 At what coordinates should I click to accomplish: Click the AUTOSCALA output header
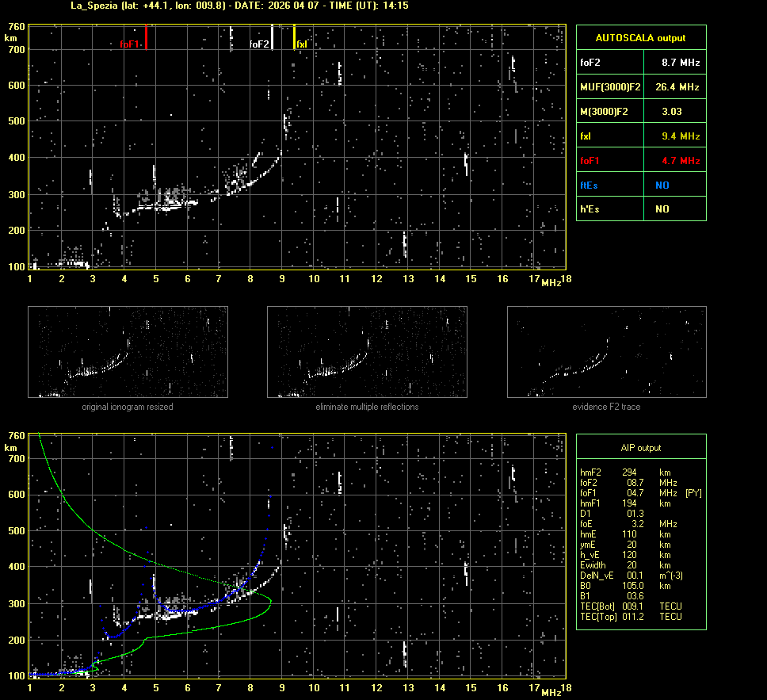point(640,37)
